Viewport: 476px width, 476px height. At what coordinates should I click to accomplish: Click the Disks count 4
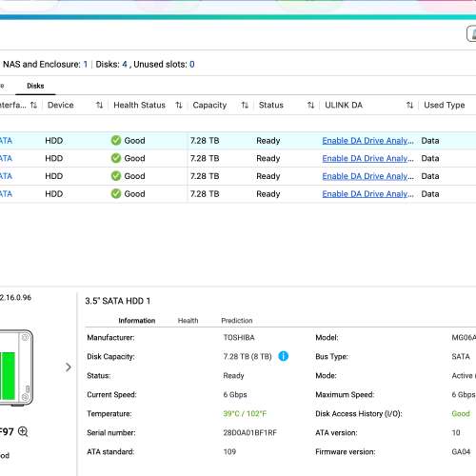[125, 65]
